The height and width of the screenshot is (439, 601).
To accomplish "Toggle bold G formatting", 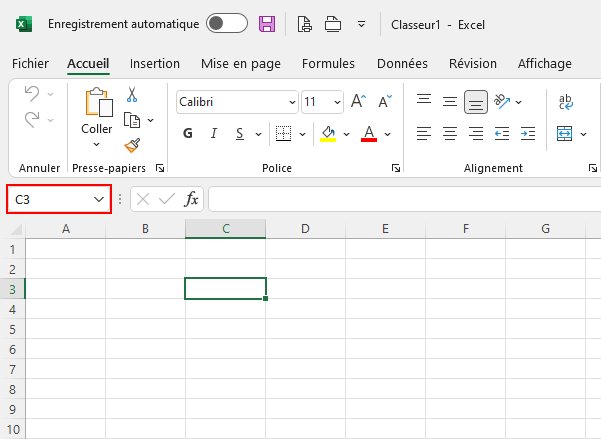I will [187, 133].
